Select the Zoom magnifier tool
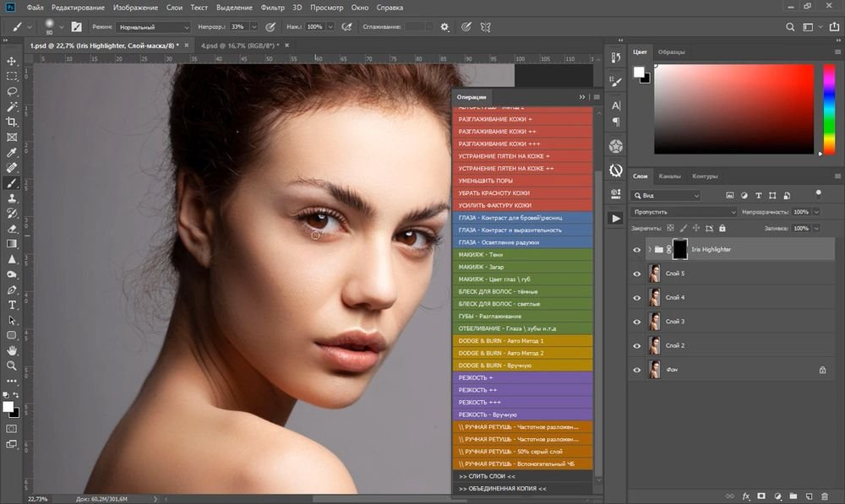The width and height of the screenshot is (845, 504). [12, 366]
